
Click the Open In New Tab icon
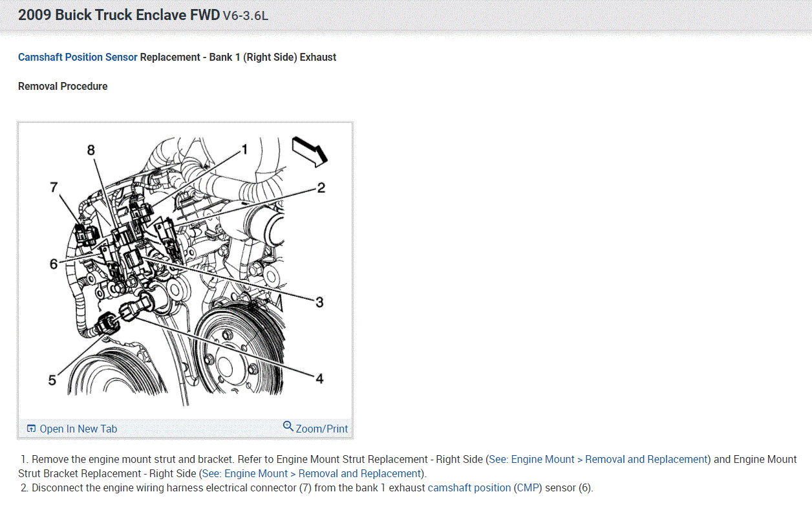click(31, 429)
